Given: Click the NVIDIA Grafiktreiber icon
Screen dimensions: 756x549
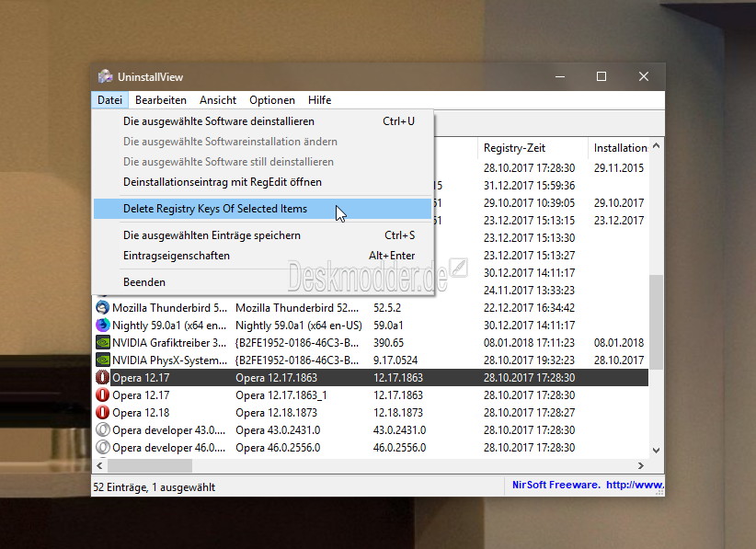Looking at the screenshot, I should [x=102, y=343].
